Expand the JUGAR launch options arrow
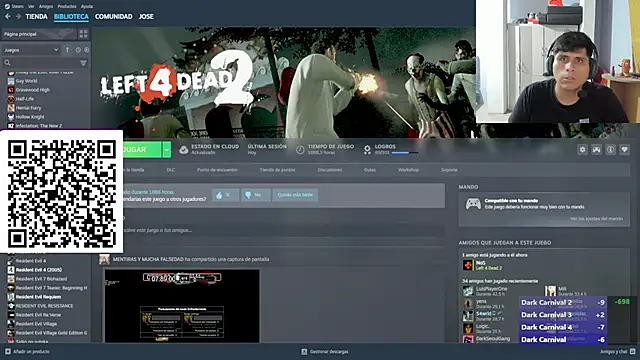The height and width of the screenshot is (360, 640). (x=167, y=150)
